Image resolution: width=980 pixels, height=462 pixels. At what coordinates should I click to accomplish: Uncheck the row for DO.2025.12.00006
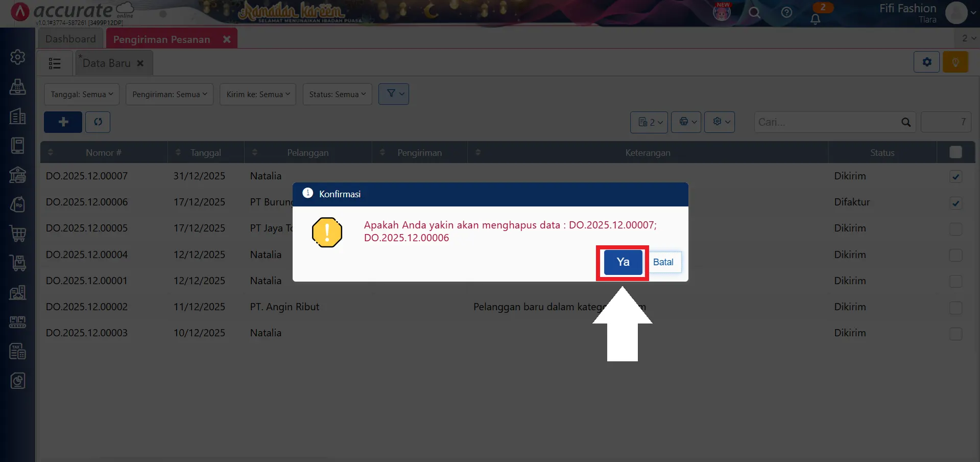point(956,203)
